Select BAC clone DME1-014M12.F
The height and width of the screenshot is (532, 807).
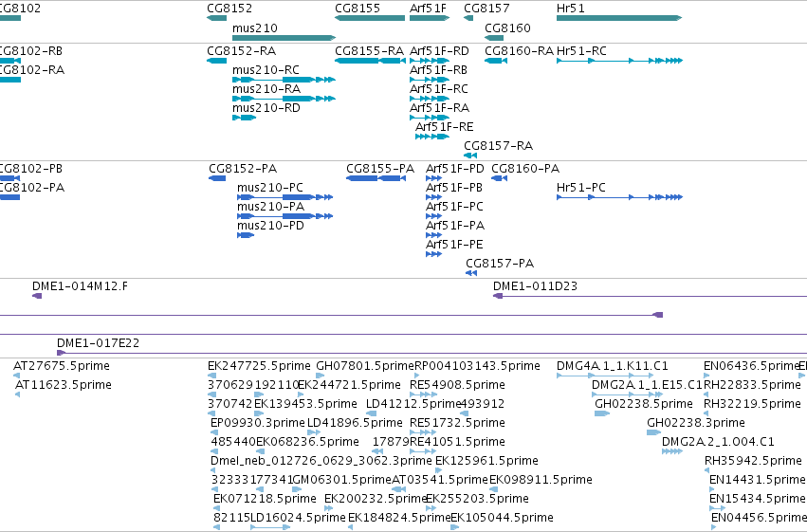80,287
